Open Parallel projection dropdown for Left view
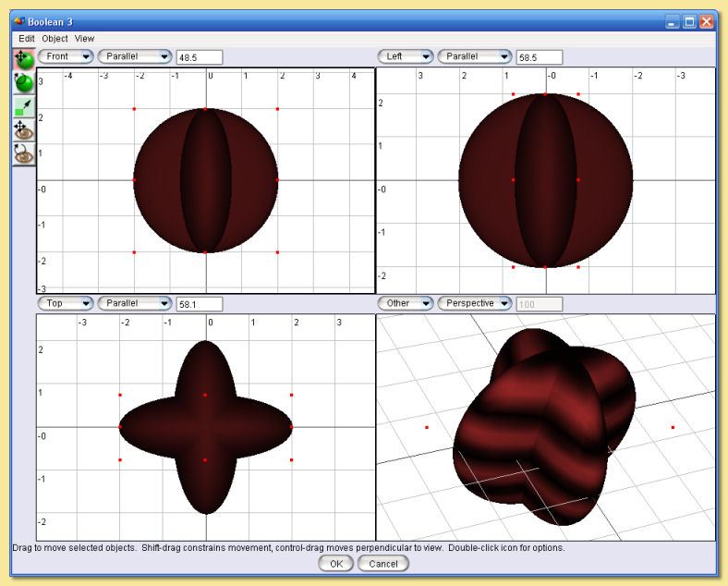This screenshot has width=728, height=586. (475, 56)
